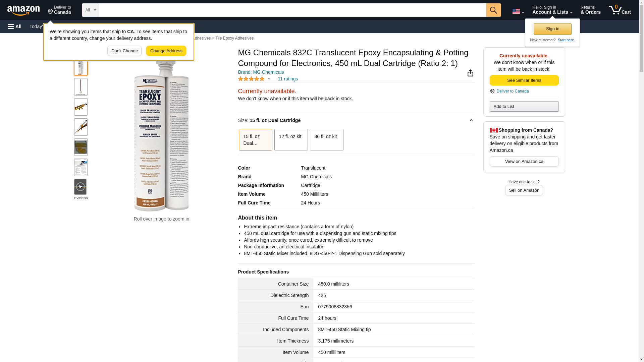Open Account & Lists menu
Screen dimensions: 644x362
[552, 10]
